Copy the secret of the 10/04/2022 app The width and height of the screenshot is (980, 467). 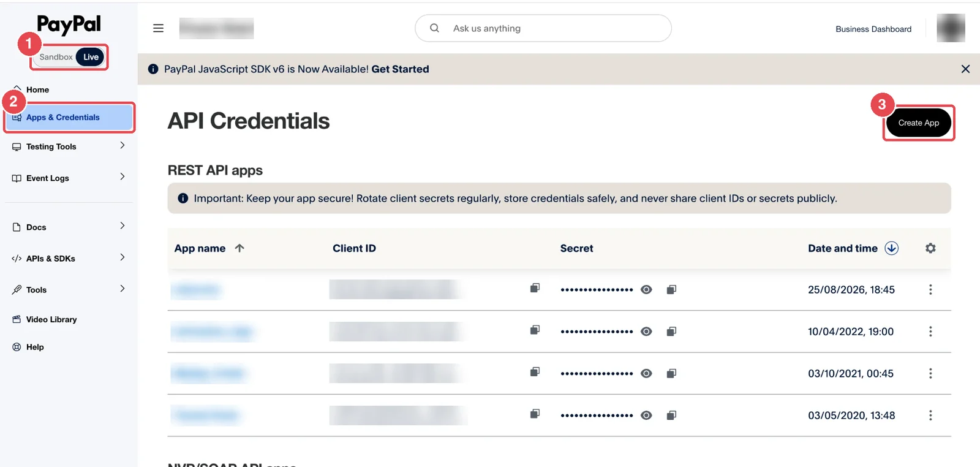(671, 332)
